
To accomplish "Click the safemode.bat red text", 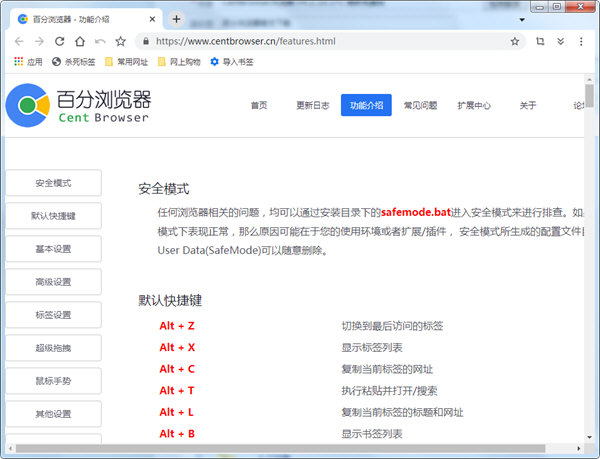I will click(416, 212).
